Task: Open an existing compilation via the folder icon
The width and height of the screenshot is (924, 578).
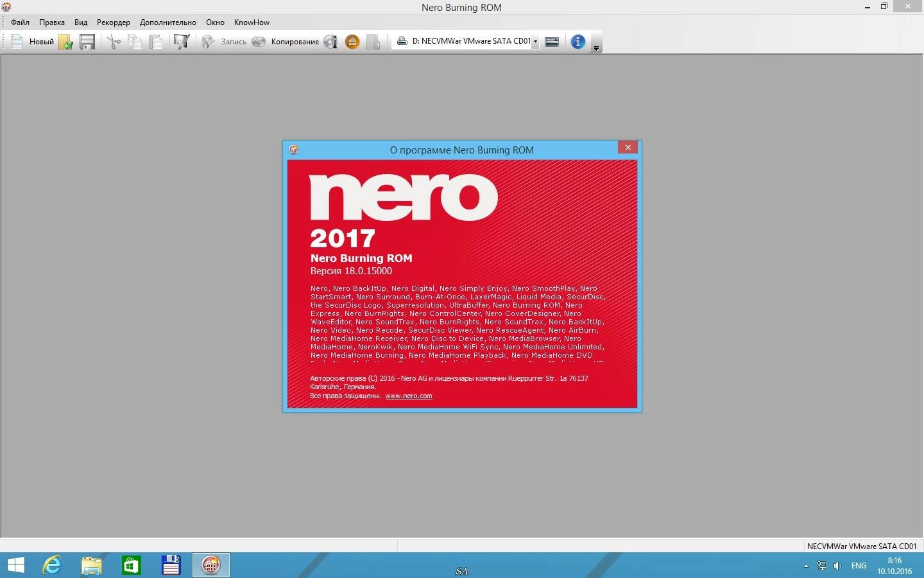Action: click(65, 42)
